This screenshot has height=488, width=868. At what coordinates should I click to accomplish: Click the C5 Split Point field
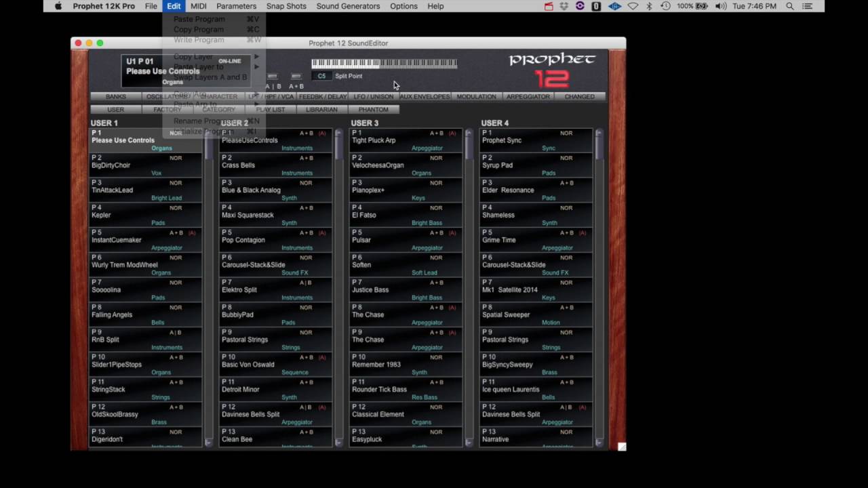click(321, 76)
